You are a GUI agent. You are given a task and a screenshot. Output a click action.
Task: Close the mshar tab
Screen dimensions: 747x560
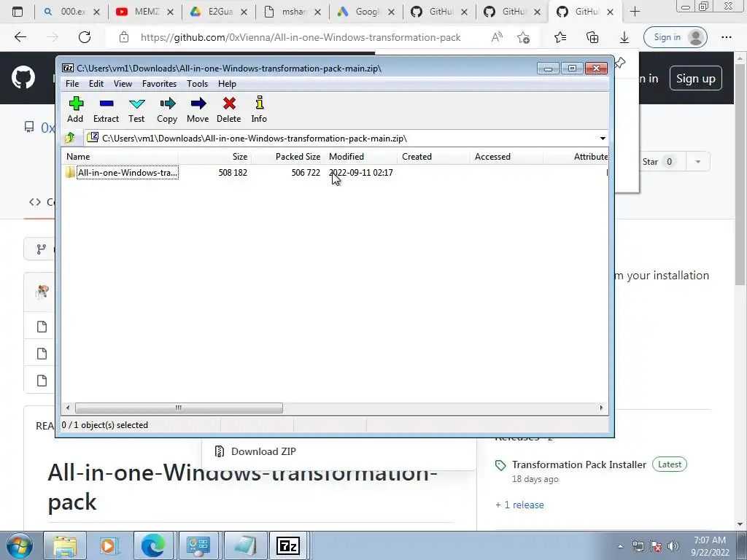click(318, 12)
